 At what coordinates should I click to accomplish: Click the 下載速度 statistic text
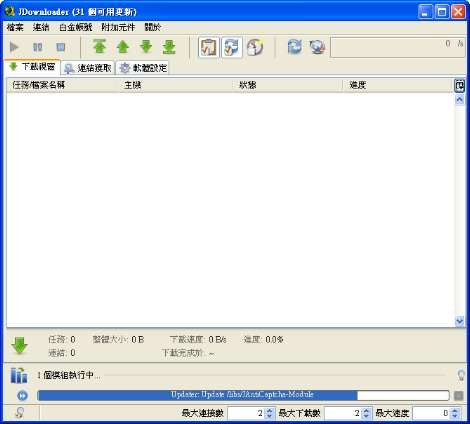[198, 340]
